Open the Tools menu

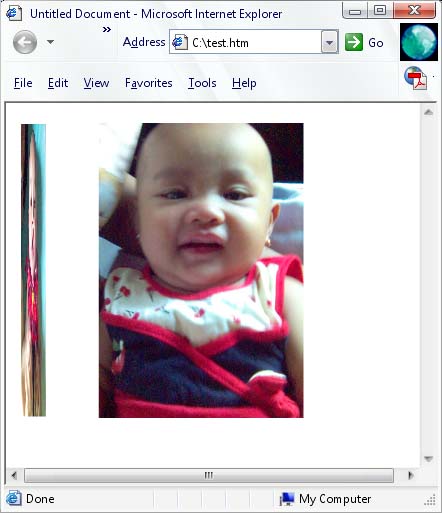click(202, 83)
